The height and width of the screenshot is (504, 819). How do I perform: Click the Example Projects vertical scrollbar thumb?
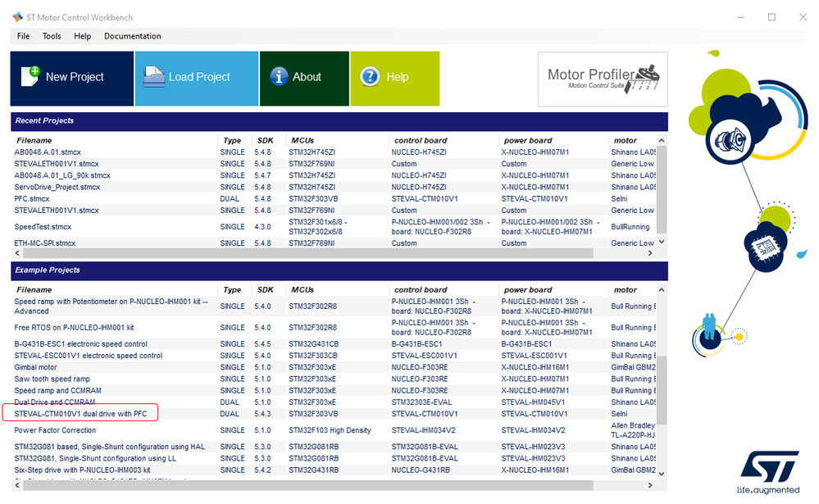662,390
